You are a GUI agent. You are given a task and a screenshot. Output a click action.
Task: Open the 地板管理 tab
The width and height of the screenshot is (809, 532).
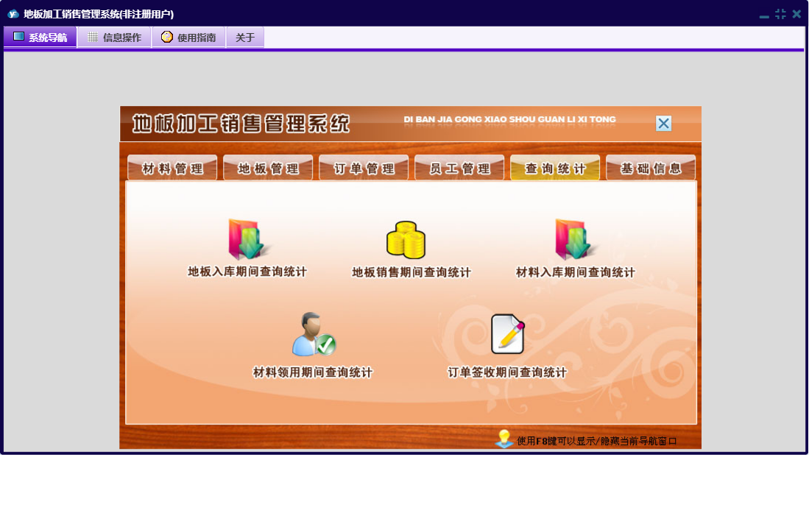coord(268,169)
